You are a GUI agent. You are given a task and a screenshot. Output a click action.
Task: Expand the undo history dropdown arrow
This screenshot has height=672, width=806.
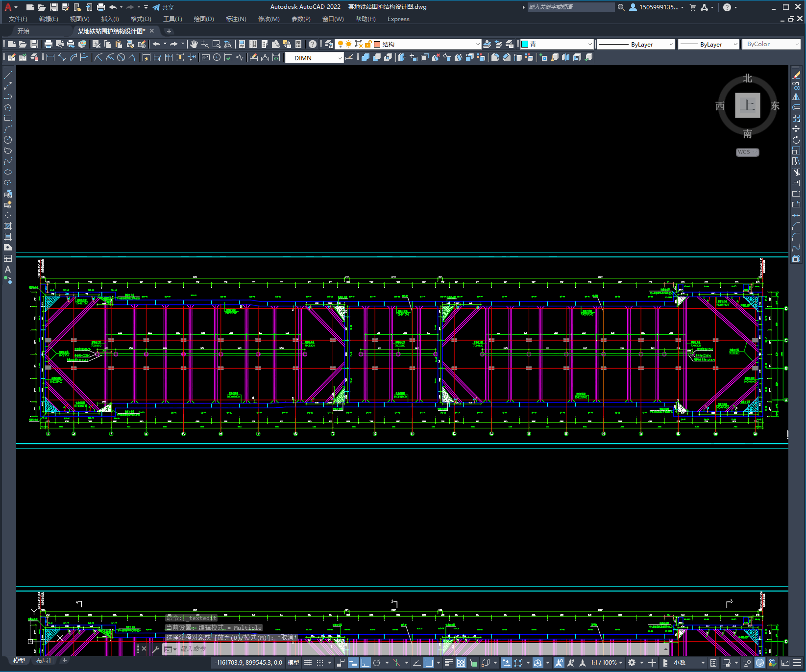165,44
